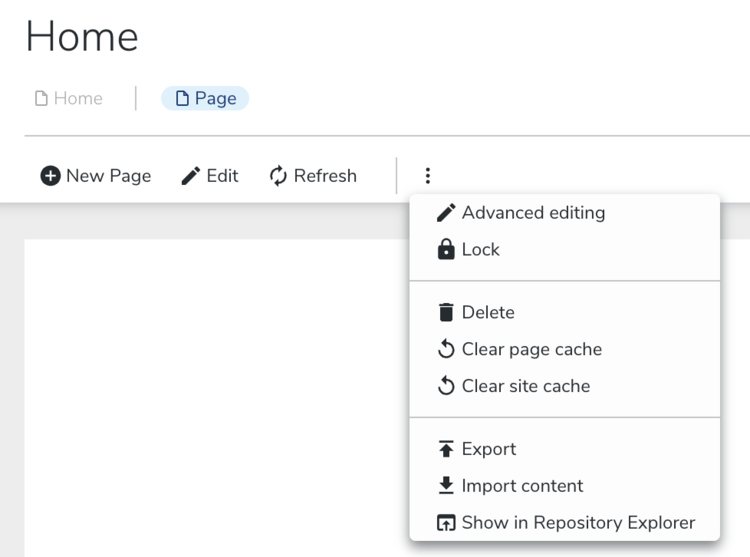Select Clear page cache option
The height and width of the screenshot is (557, 750).
pyautogui.click(x=564, y=349)
